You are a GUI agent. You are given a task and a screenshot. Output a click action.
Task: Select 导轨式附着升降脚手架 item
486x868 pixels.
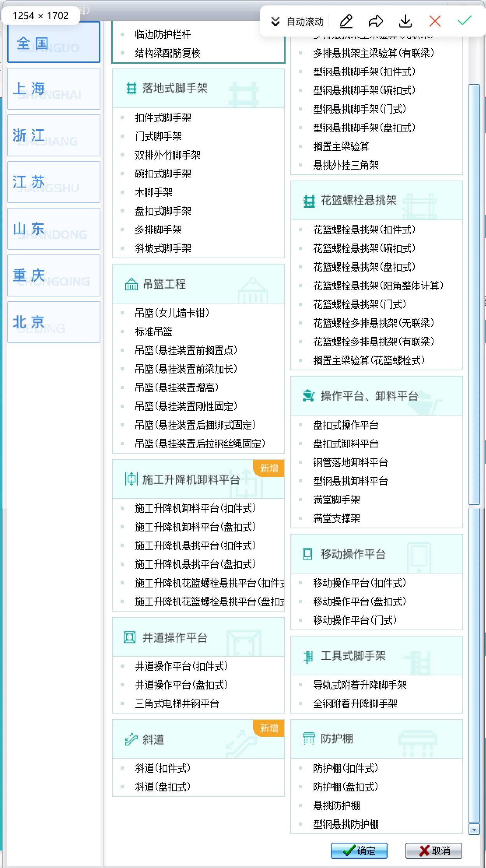click(x=360, y=685)
